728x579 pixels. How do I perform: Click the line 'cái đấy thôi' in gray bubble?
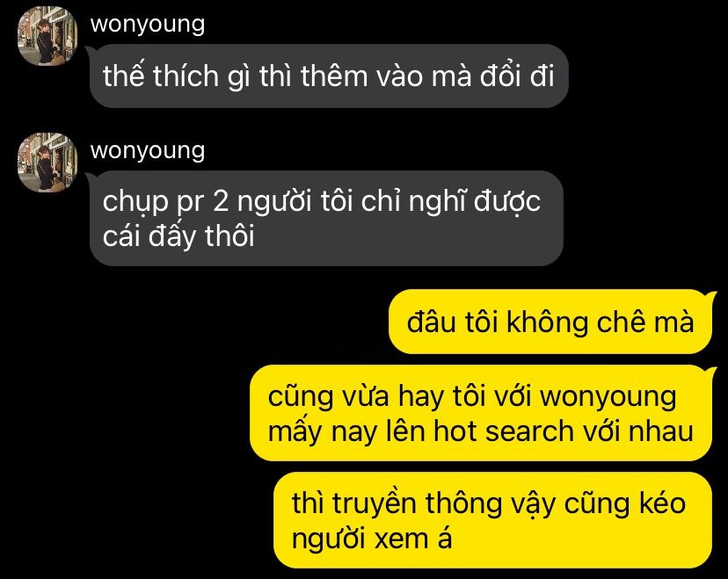(178, 235)
